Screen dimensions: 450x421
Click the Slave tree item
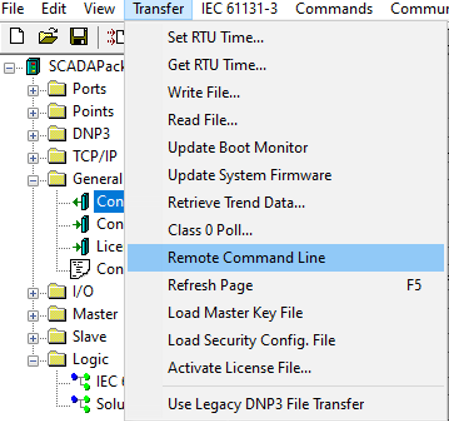pyautogui.click(x=90, y=337)
